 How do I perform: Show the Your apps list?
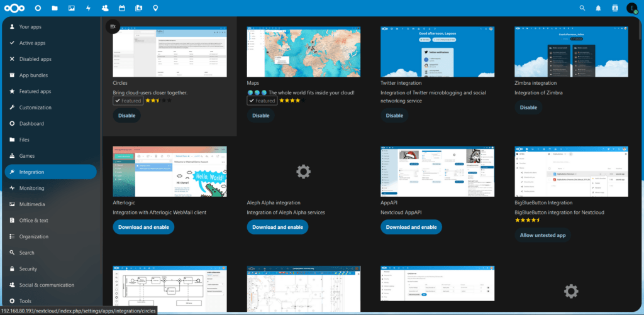(x=30, y=27)
